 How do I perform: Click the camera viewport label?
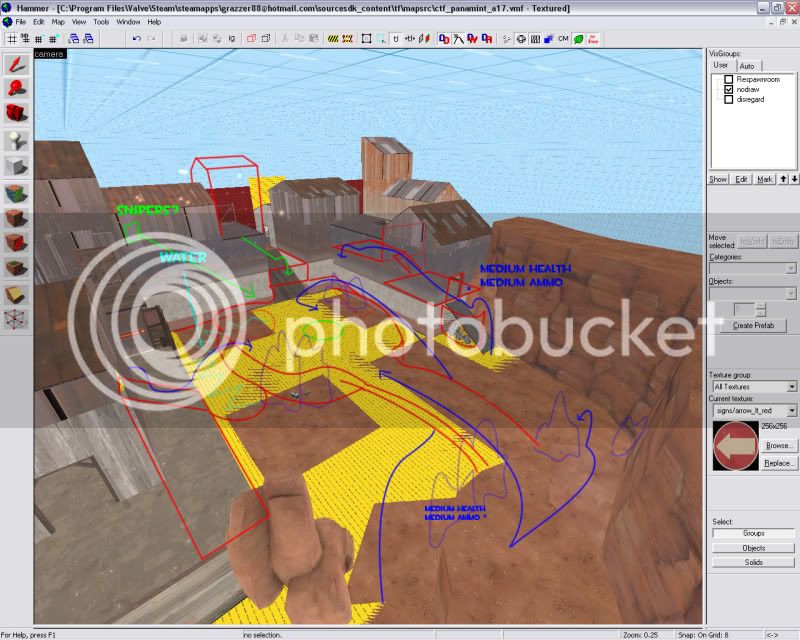point(49,54)
